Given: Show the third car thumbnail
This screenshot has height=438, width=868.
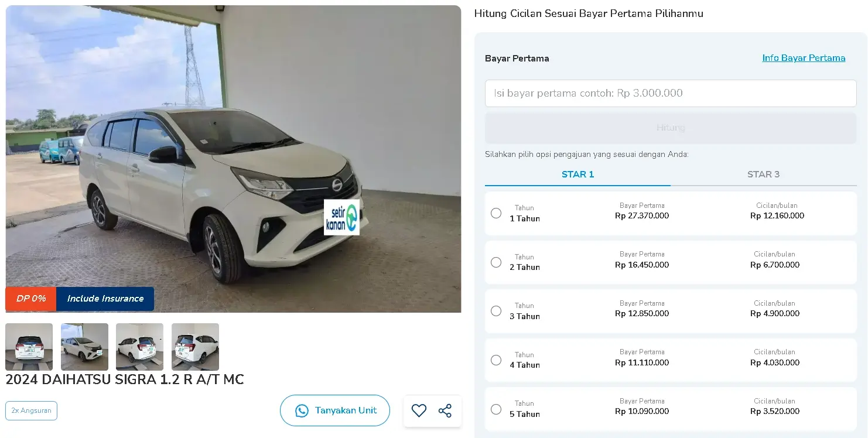Looking at the screenshot, I should pyautogui.click(x=139, y=347).
